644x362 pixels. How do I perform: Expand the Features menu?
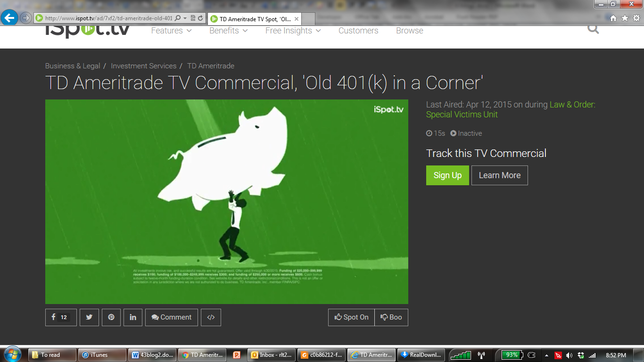pos(171,31)
